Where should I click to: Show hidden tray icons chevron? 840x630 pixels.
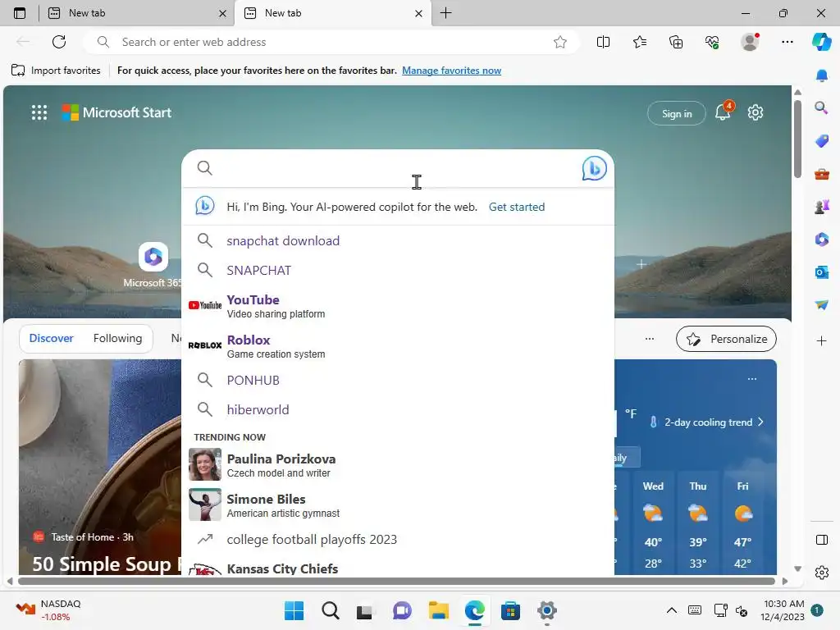coord(671,610)
